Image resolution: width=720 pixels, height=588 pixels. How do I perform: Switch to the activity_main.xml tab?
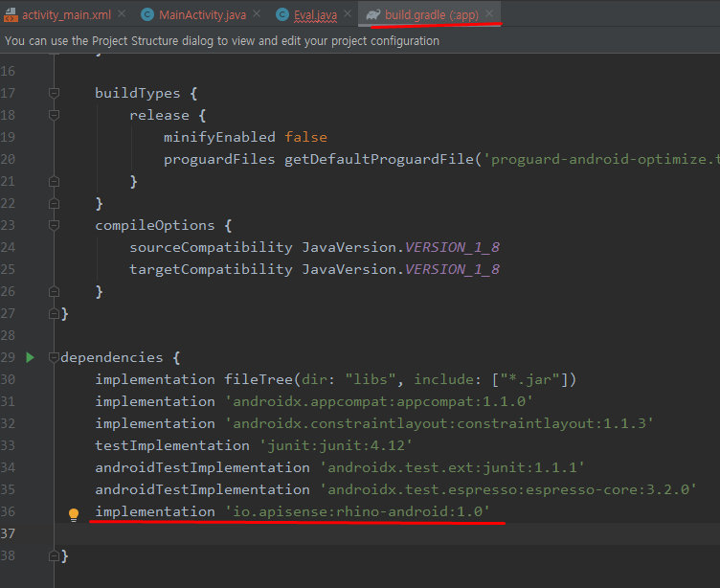[67, 15]
